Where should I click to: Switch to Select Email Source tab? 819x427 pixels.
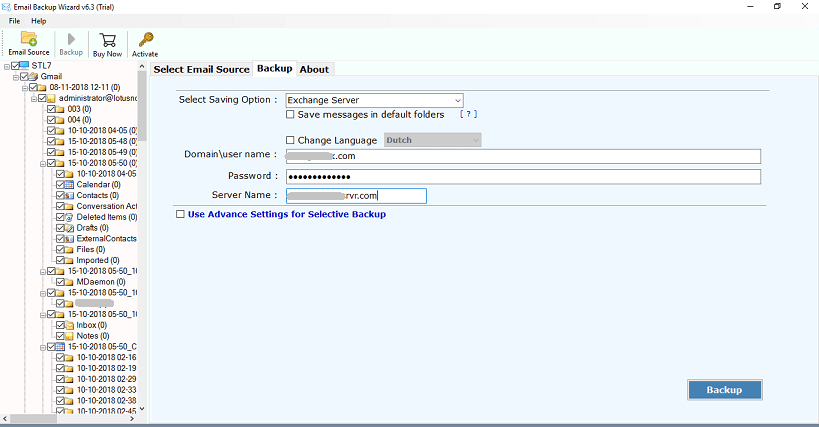[x=202, y=69]
